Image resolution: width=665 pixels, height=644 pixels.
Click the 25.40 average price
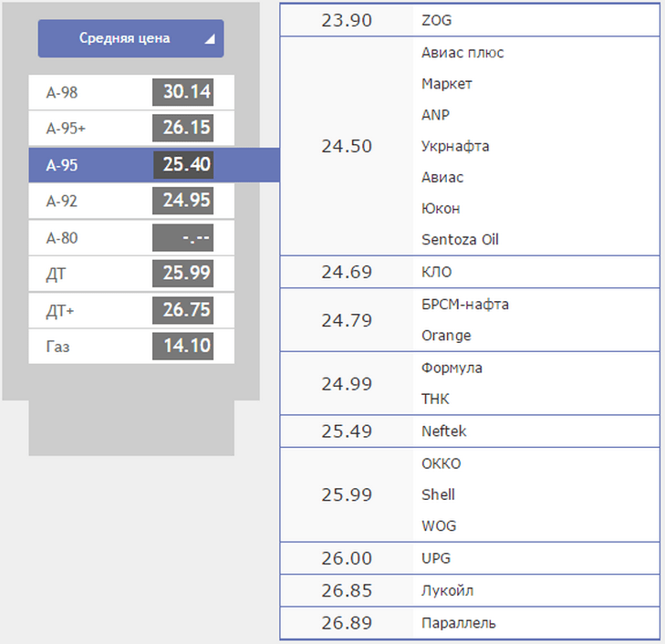pos(182,164)
